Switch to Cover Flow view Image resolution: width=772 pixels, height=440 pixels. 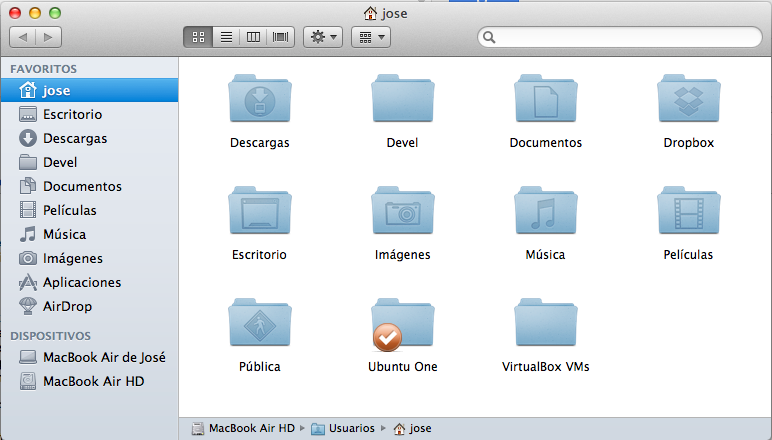[281, 37]
